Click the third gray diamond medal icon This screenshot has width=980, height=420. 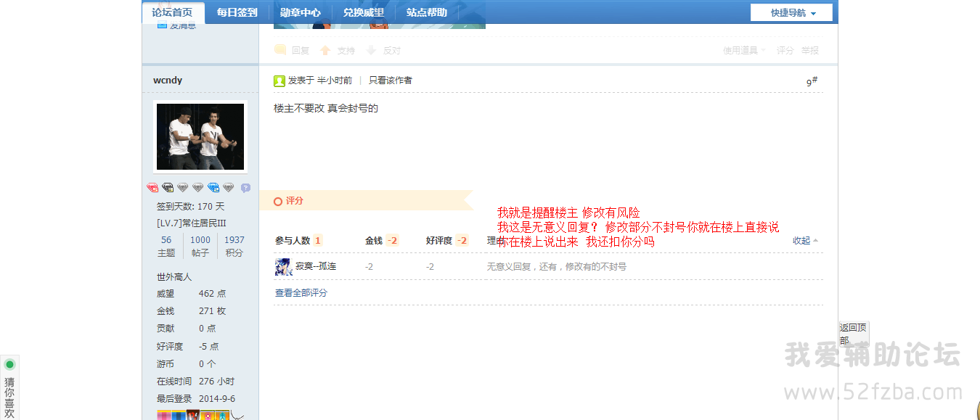click(183, 188)
